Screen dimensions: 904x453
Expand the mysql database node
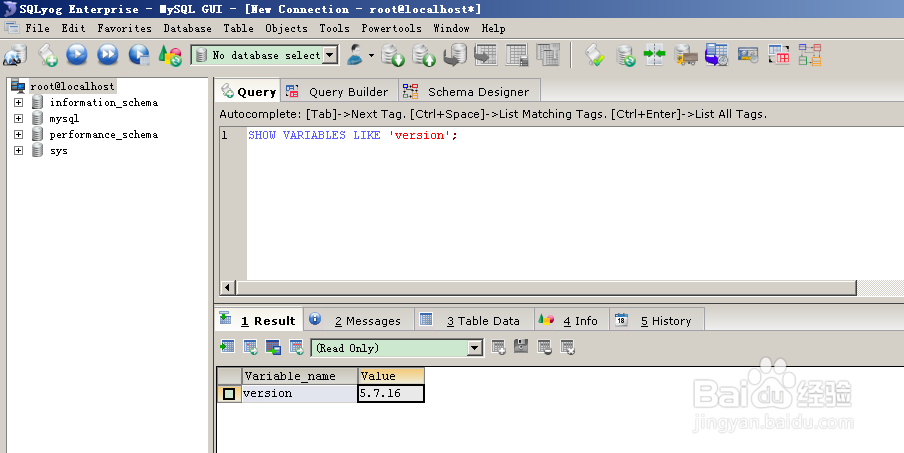click(x=18, y=119)
